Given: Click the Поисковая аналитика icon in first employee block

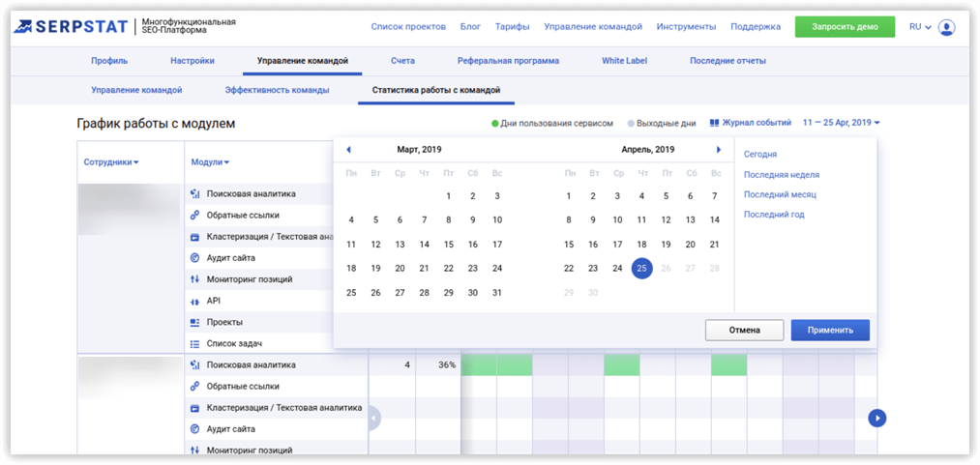Looking at the screenshot, I should pyautogui.click(x=194, y=193).
